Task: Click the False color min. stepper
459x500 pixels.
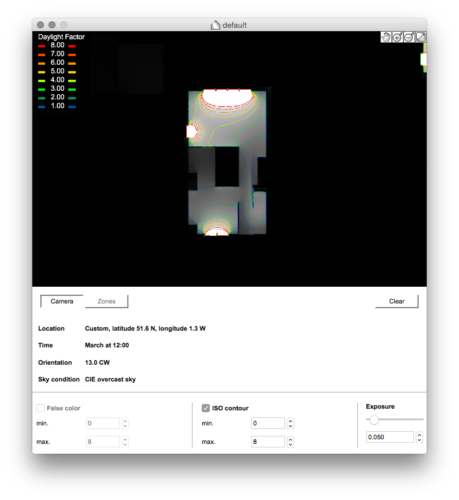Action: [x=125, y=423]
